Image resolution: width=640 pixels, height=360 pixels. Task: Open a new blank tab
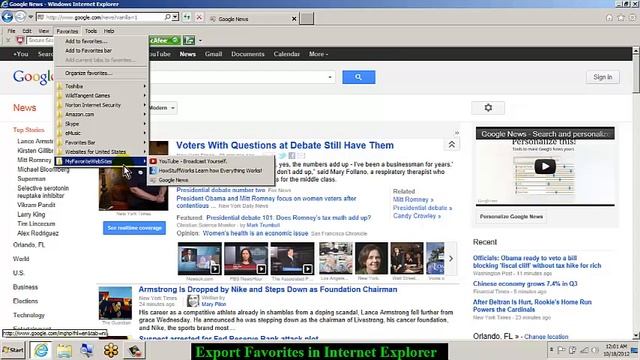pyautogui.click(x=307, y=18)
